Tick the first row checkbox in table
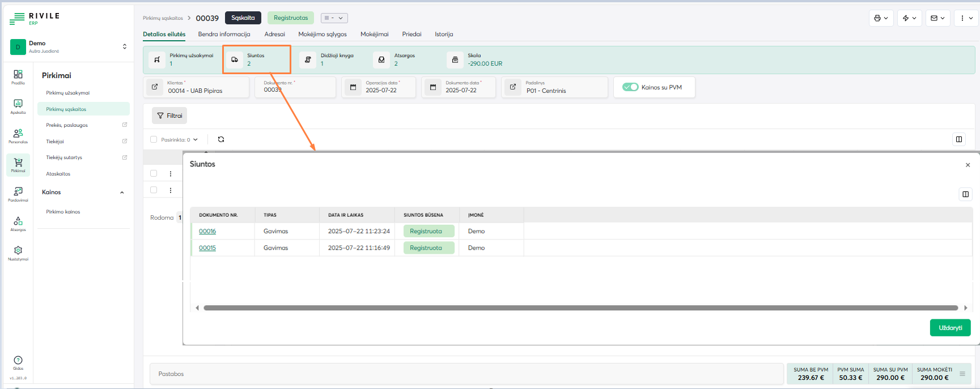This screenshot has height=389, width=980. (x=154, y=174)
